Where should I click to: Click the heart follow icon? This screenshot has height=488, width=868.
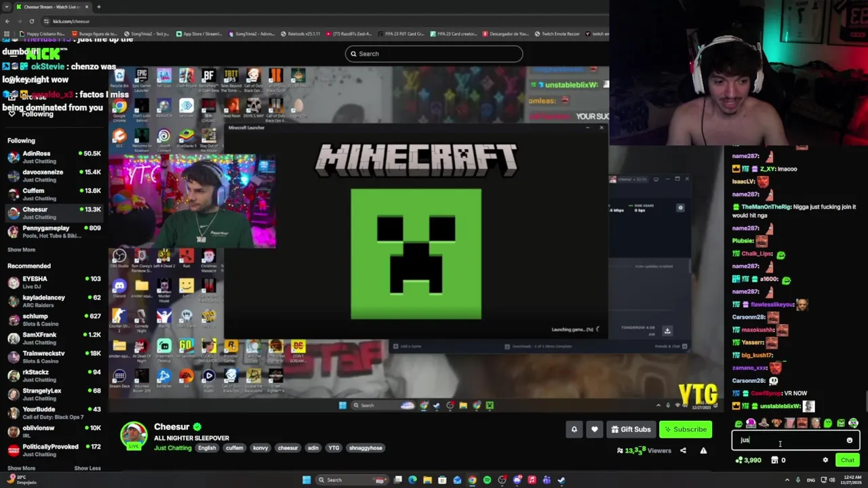pos(595,429)
